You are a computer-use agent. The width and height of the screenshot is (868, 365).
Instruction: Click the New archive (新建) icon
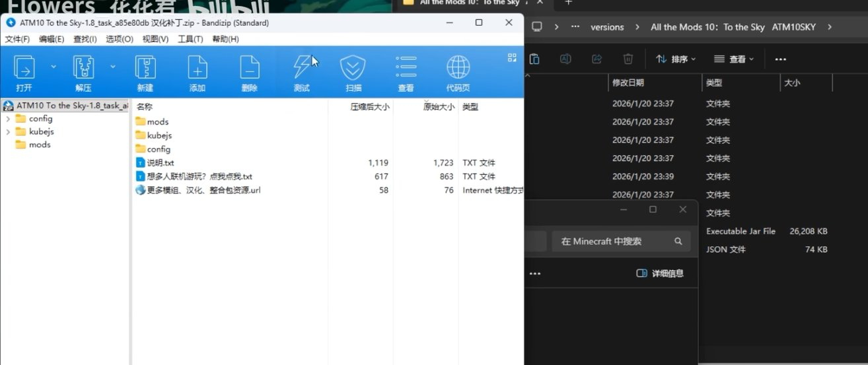point(145,68)
